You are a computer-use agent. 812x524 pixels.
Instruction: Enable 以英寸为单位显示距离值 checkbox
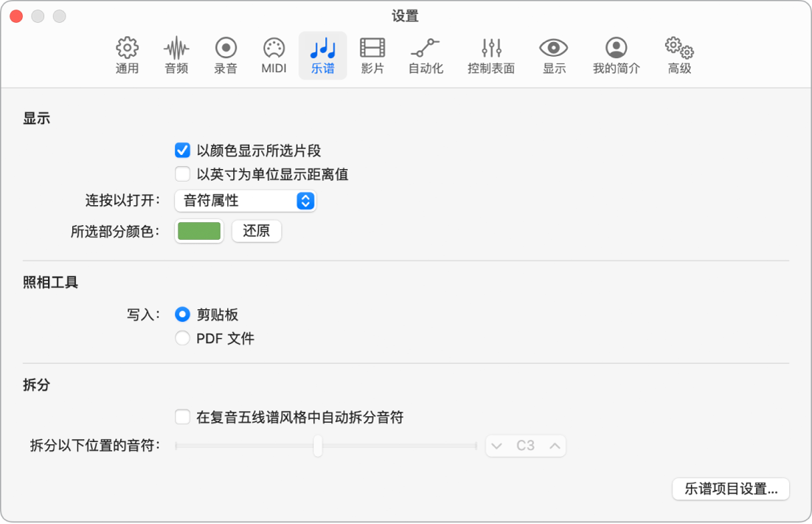point(182,173)
